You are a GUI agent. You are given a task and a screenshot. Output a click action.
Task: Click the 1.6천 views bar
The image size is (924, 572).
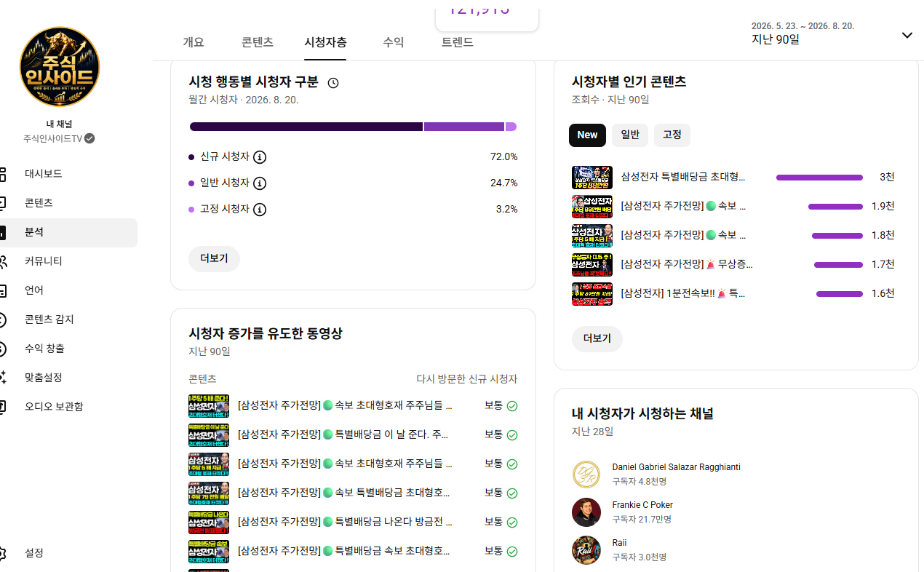[840, 294]
